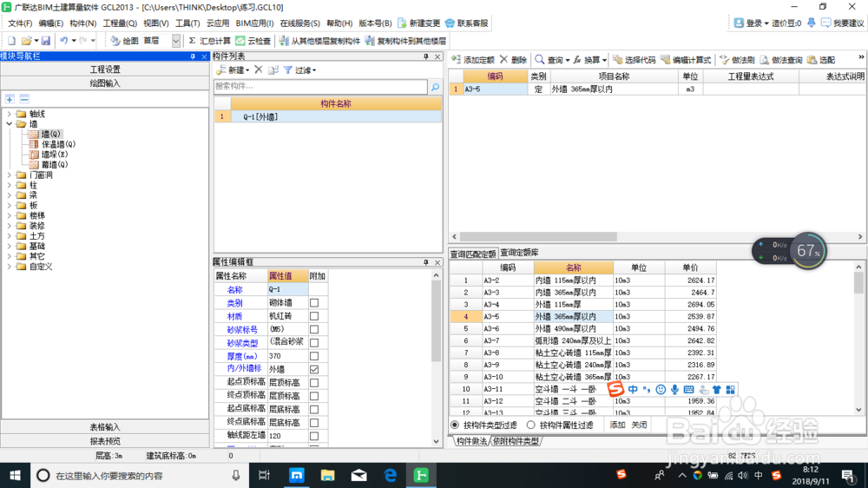Run 汇总计算 summary calculation
The height and width of the screenshot is (488, 868).
tap(209, 41)
